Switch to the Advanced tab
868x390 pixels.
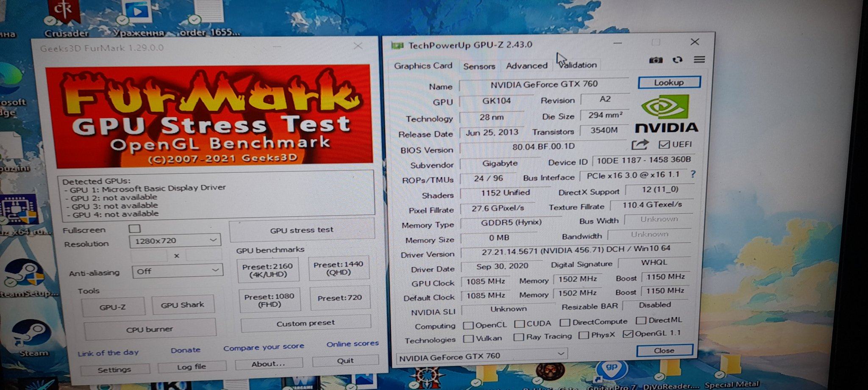click(x=527, y=66)
